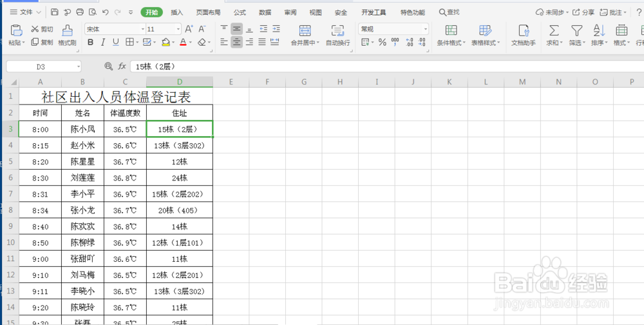Screen dimensions: 644x325
Task: Toggle top vertical alignment
Action: click(x=224, y=29)
